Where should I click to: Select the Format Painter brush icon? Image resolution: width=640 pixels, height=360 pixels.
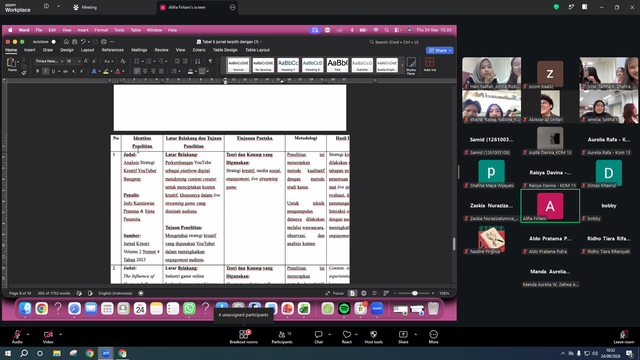[24, 72]
